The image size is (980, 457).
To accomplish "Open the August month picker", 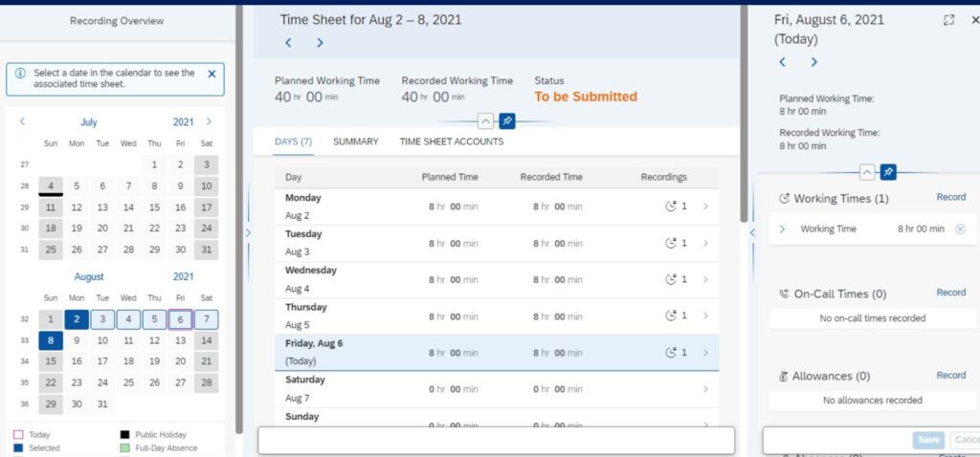I will 89,276.
